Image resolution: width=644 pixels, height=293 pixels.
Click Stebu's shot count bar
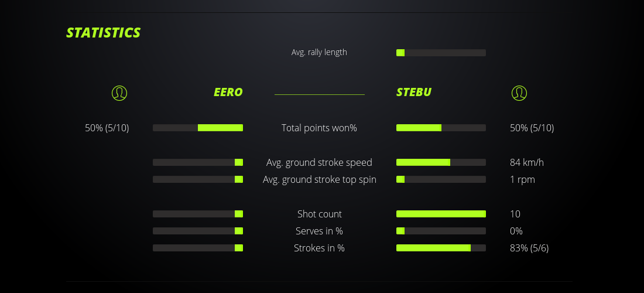click(x=441, y=214)
